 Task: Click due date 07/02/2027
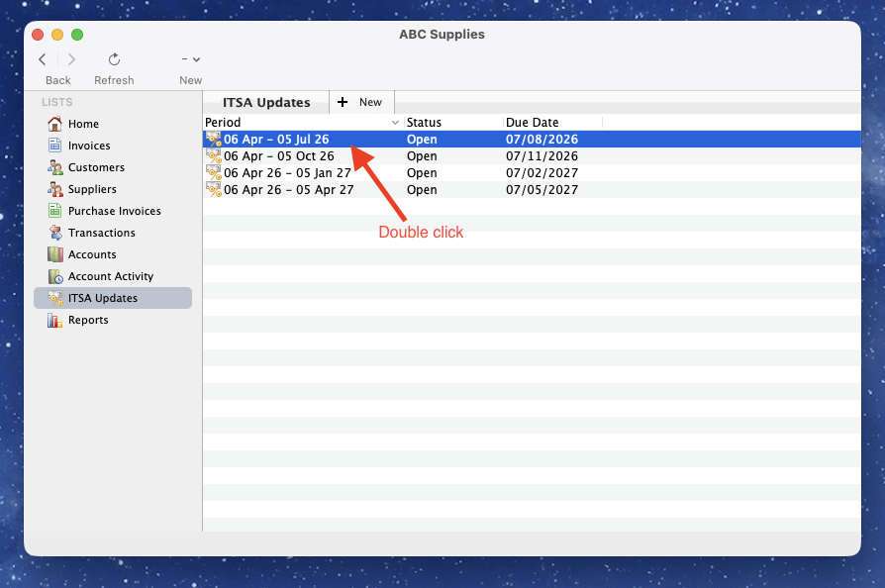pyautogui.click(x=541, y=173)
